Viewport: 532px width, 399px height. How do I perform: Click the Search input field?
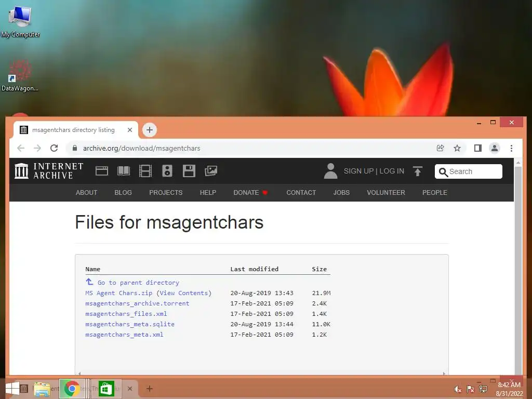click(469, 171)
